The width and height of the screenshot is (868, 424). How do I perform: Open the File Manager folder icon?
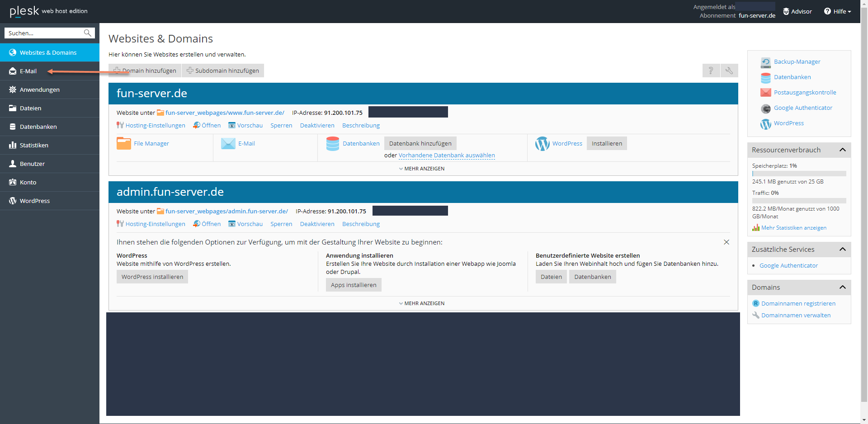point(123,143)
